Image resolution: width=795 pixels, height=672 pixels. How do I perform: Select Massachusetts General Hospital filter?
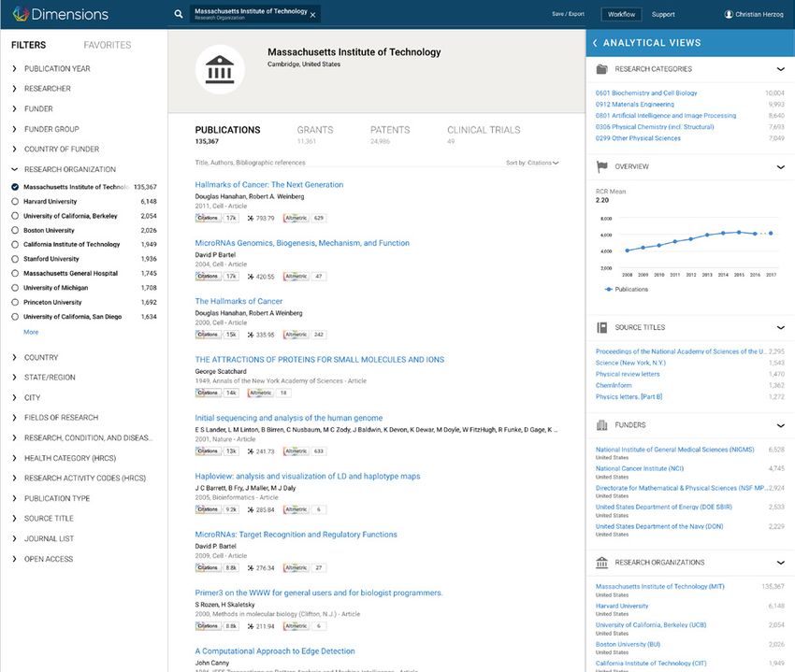click(x=15, y=273)
